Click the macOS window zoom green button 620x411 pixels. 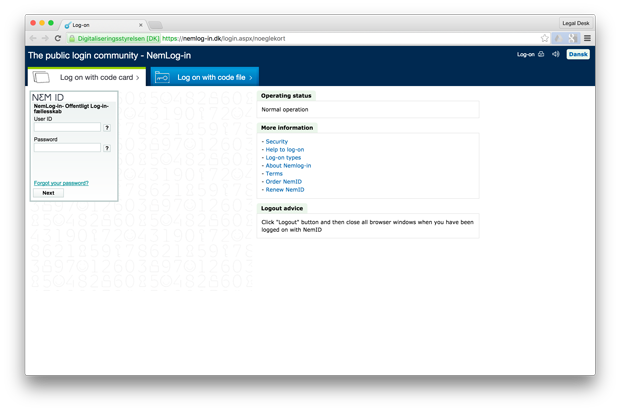point(51,23)
